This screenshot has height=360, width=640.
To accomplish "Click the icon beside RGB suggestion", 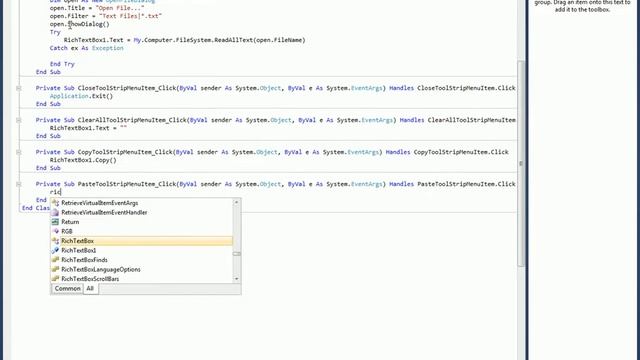I will click(55, 231).
